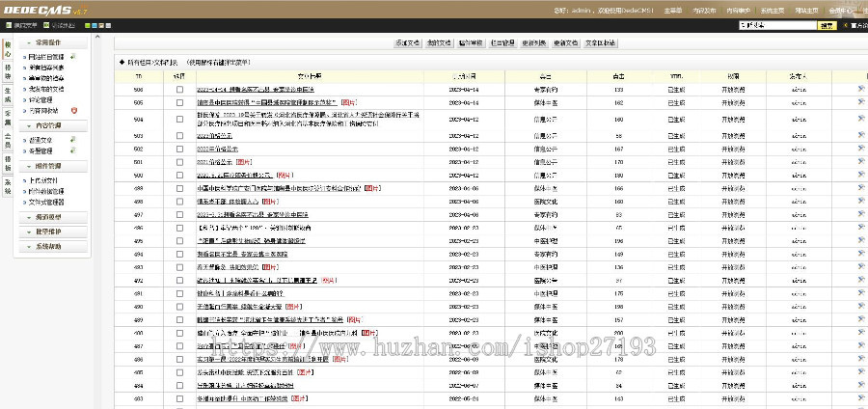Click the 隐藏菜单 hide-menu icon
Screen dimensions: 868x409
pos(9,25)
